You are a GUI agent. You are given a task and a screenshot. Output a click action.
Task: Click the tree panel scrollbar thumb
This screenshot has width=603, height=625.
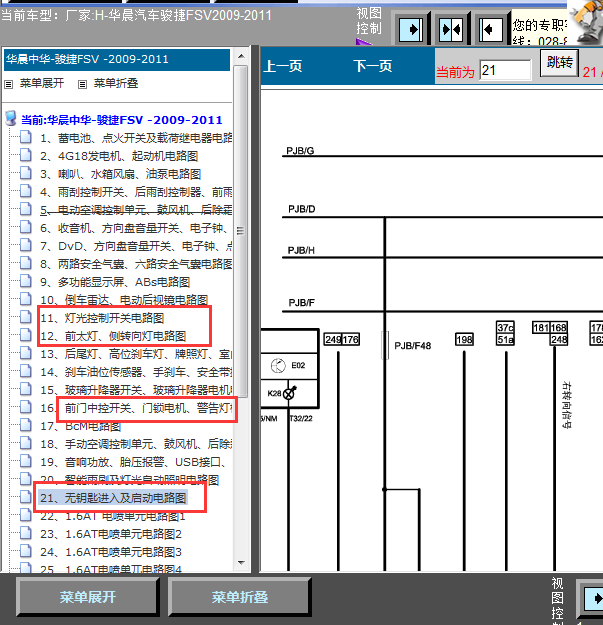click(x=240, y=231)
